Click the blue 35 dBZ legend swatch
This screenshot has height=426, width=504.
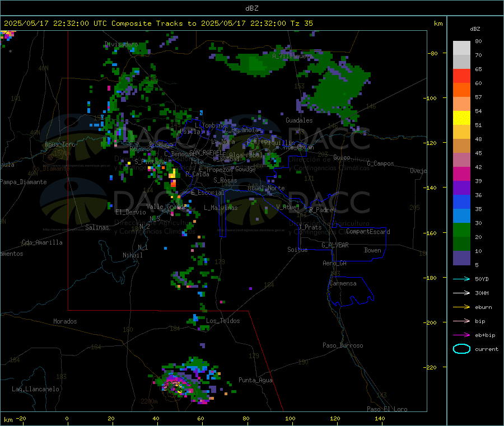pyautogui.click(x=461, y=202)
